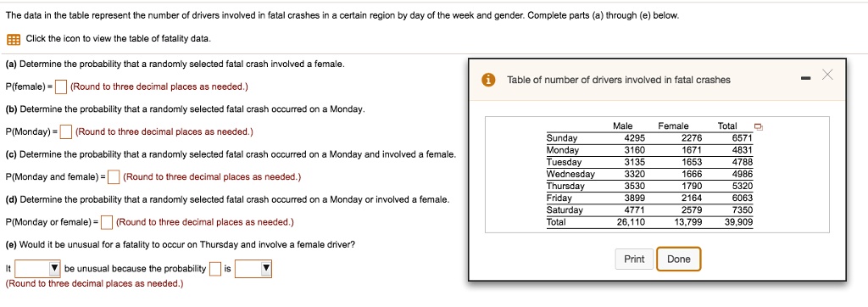Click the Friday female value 2164
This screenshot has width=868, height=307.
(692, 198)
